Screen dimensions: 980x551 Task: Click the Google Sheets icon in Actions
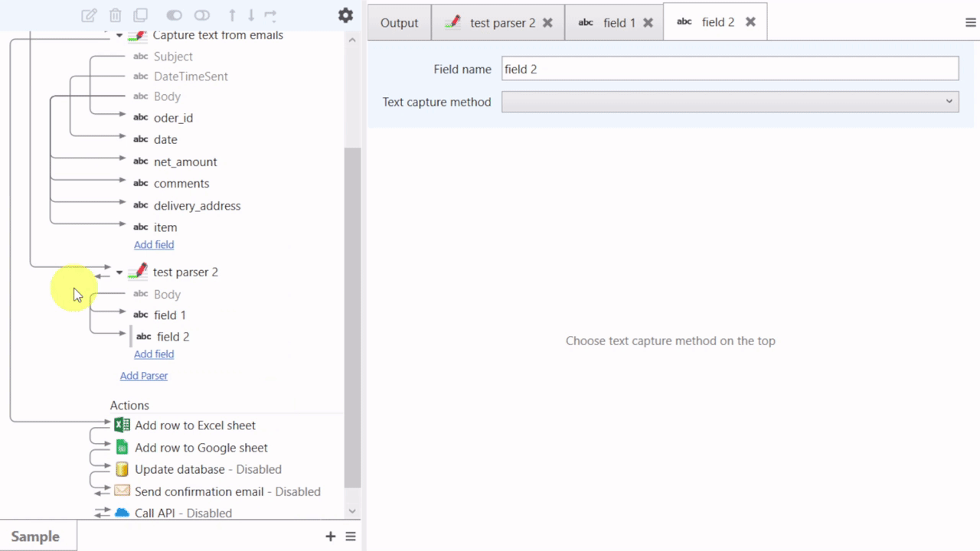pos(122,447)
